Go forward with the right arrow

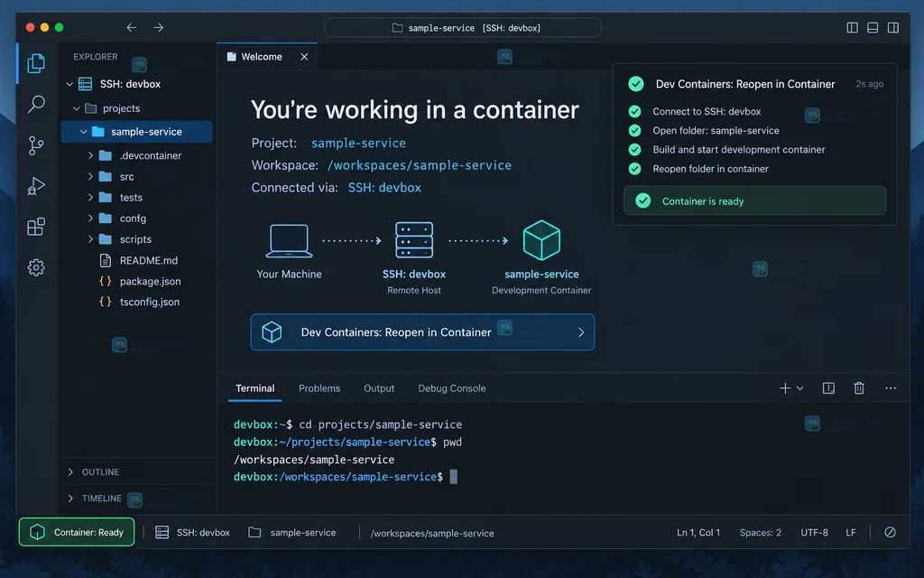point(158,28)
